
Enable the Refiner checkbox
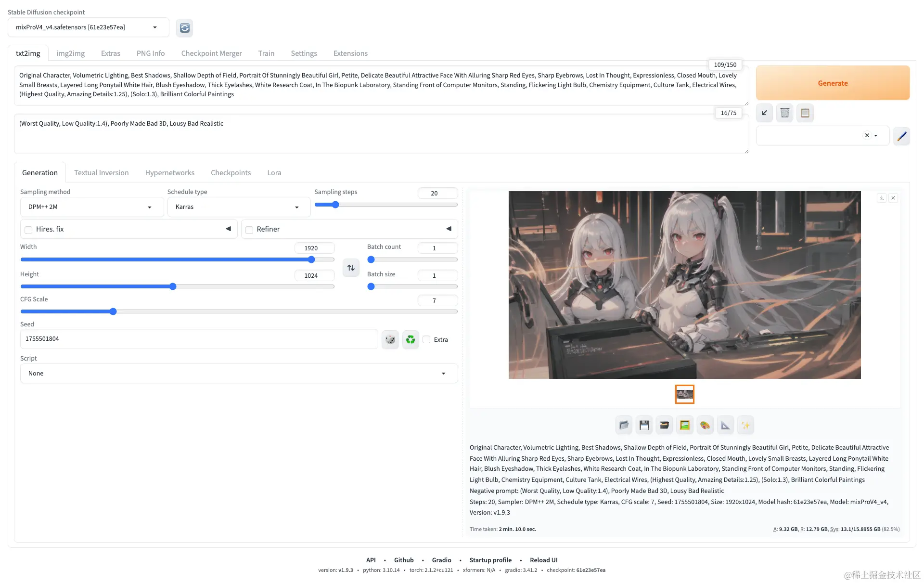[x=249, y=230]
